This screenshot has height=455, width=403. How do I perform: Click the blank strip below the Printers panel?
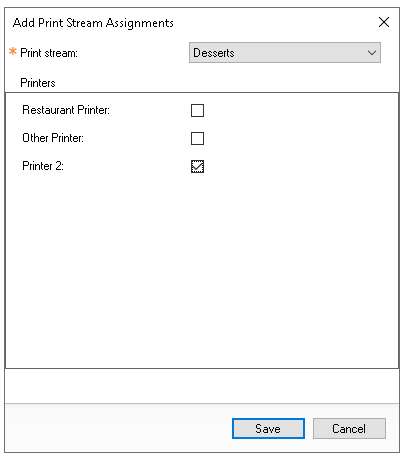[x=202, y=386]
